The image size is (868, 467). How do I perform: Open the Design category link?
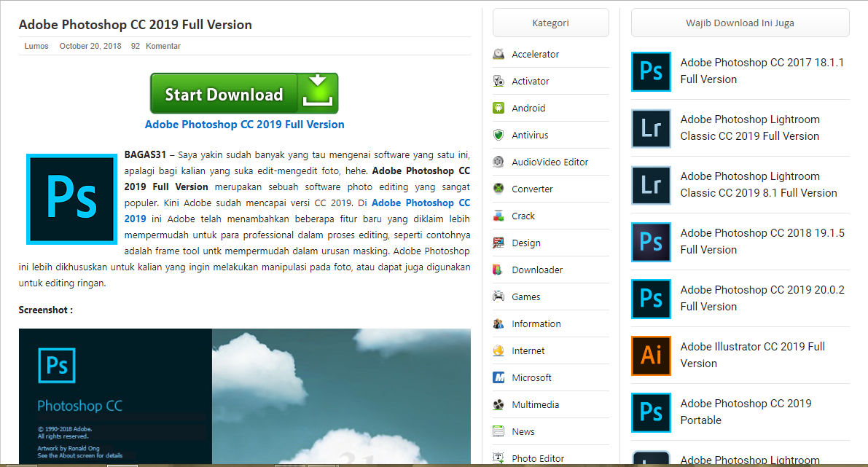[526, 243]
